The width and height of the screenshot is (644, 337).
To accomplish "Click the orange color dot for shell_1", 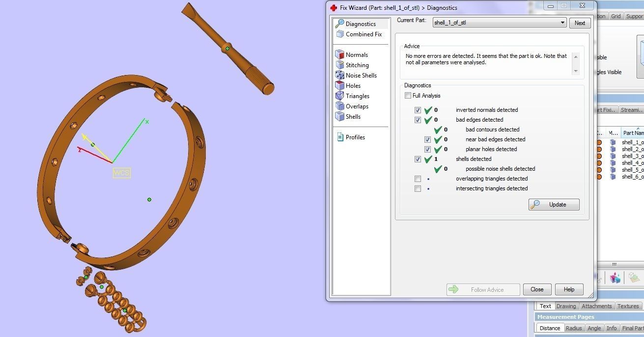I will pos(599,142).
